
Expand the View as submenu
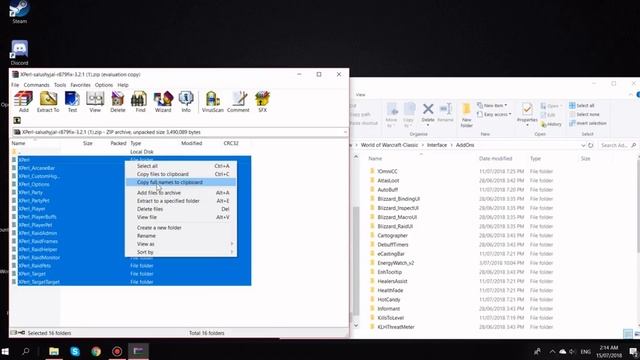(181, 244)
